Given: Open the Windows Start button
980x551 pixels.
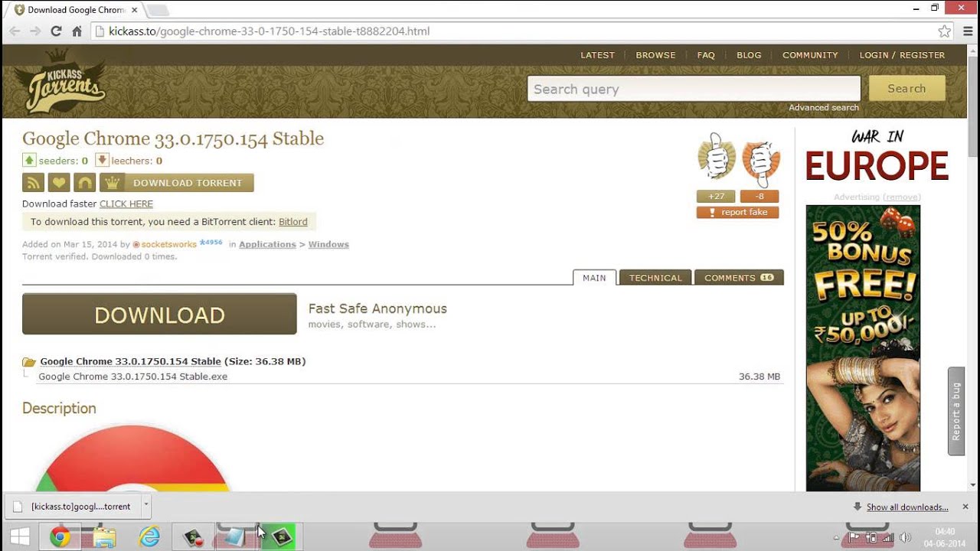Looking at the screenshot, I should tap(20, 537).
